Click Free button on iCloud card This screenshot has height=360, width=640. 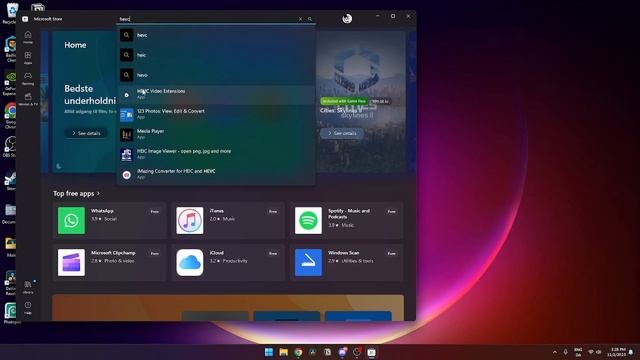click(x=273, y=253)
